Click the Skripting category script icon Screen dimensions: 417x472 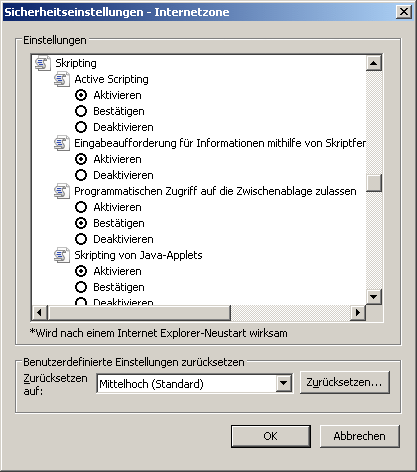(43, 63)
